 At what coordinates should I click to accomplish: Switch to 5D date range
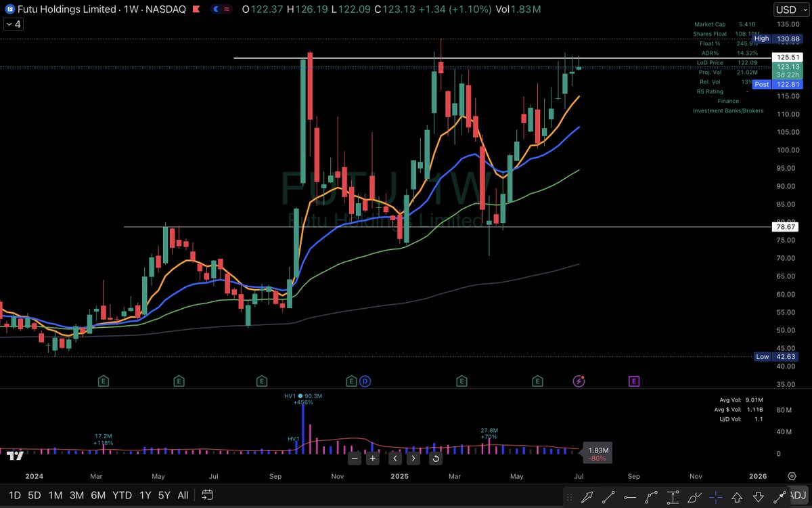[35, 495]
